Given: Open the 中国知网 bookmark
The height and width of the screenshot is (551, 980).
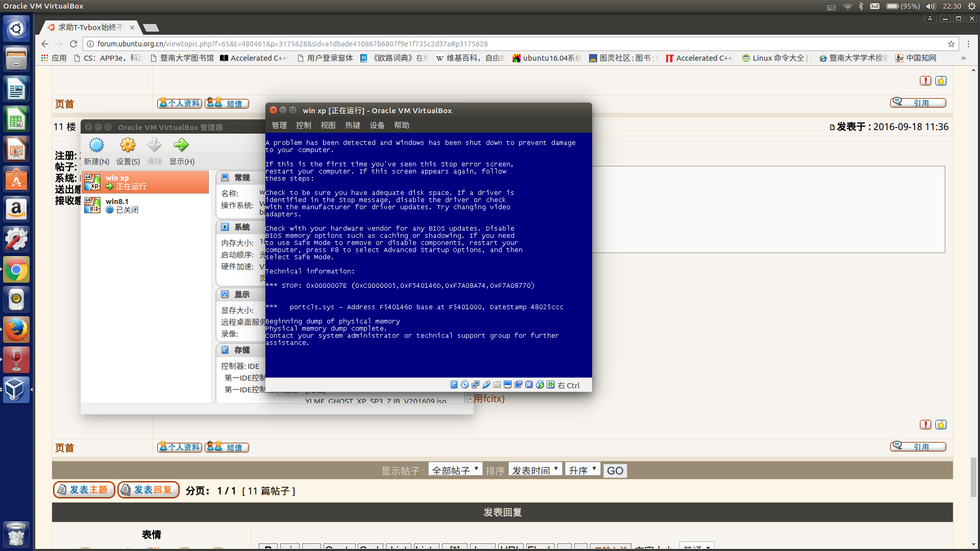Looking at the screenshot, I should click(x=916, y=58).
